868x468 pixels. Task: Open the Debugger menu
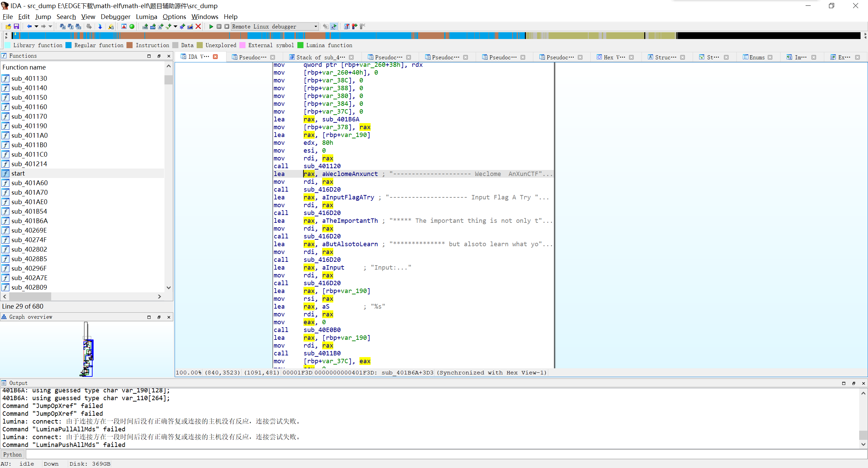tap(115, 17)
